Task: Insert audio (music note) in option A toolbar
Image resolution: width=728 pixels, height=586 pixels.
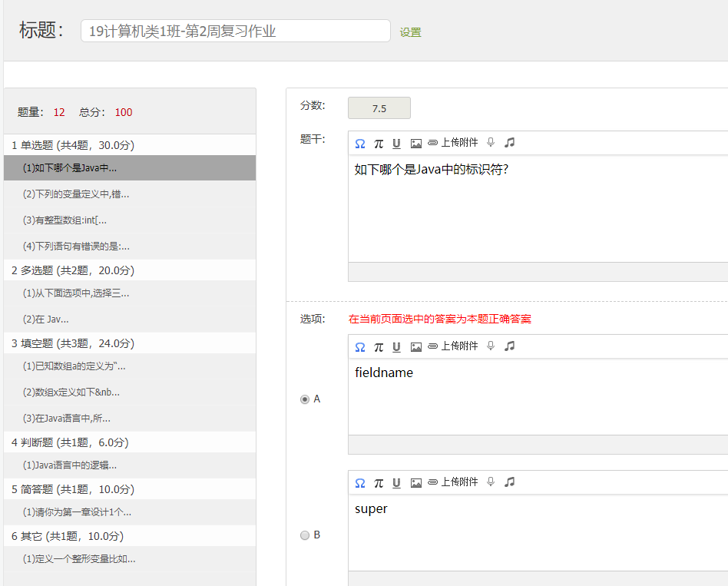Action: [x=509, y=346]
